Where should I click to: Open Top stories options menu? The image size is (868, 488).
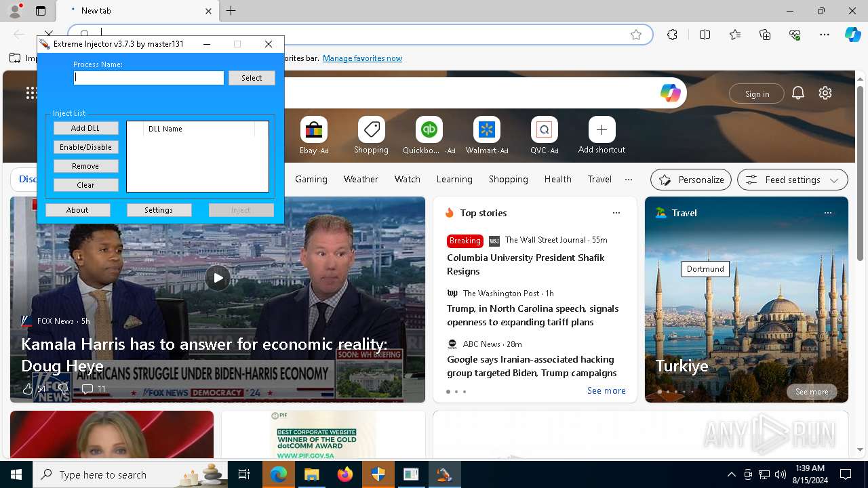tap(616, 213)
